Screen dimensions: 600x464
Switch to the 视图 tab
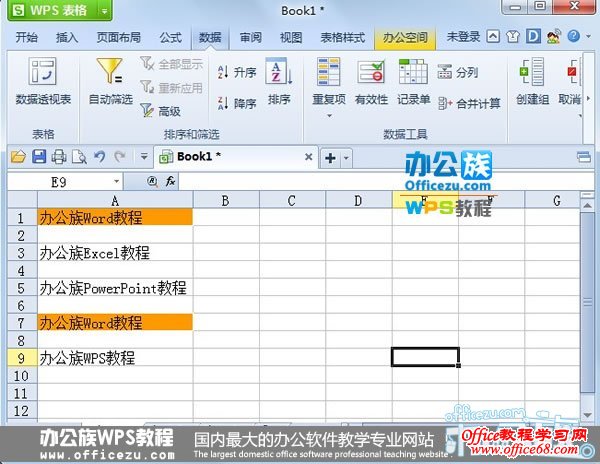point(291,37)
